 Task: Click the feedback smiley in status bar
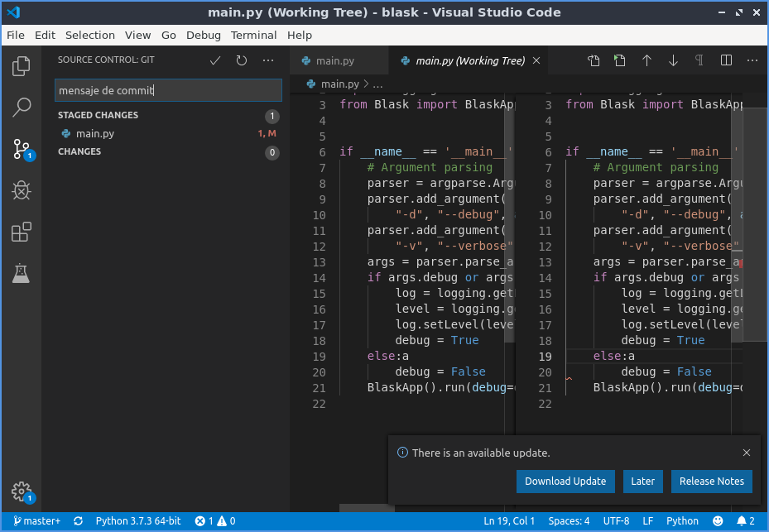pyautogui.click(x=718, y=520)
